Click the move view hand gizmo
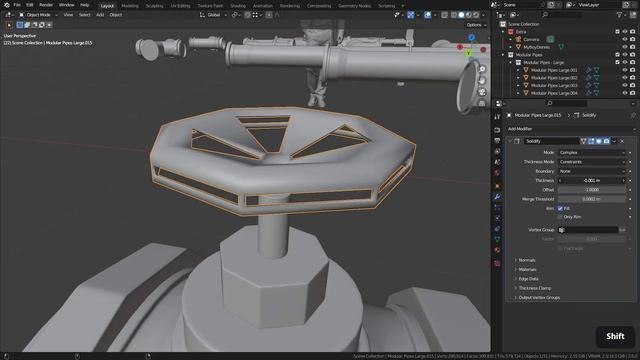Image resolution: width=640 pixels, height=360 pixels. point(482,80)
